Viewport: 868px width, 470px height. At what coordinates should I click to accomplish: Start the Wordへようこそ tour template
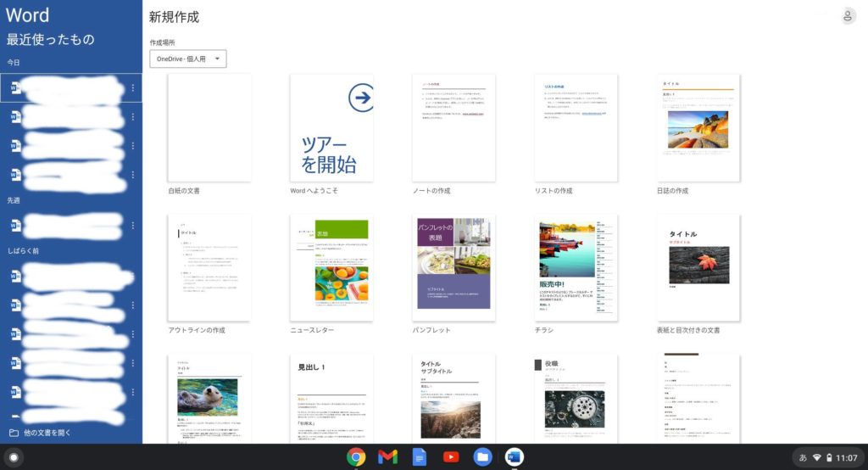pyautogui.click(x=331, y=128)
